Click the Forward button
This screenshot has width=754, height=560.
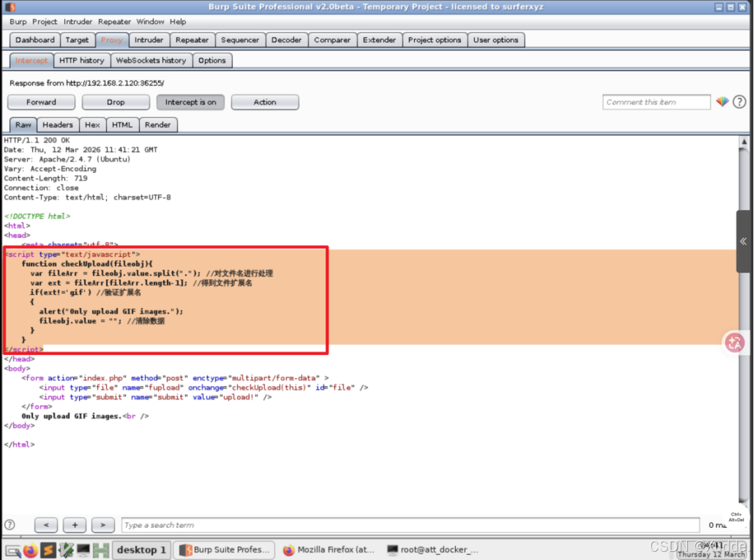(42, 102)
